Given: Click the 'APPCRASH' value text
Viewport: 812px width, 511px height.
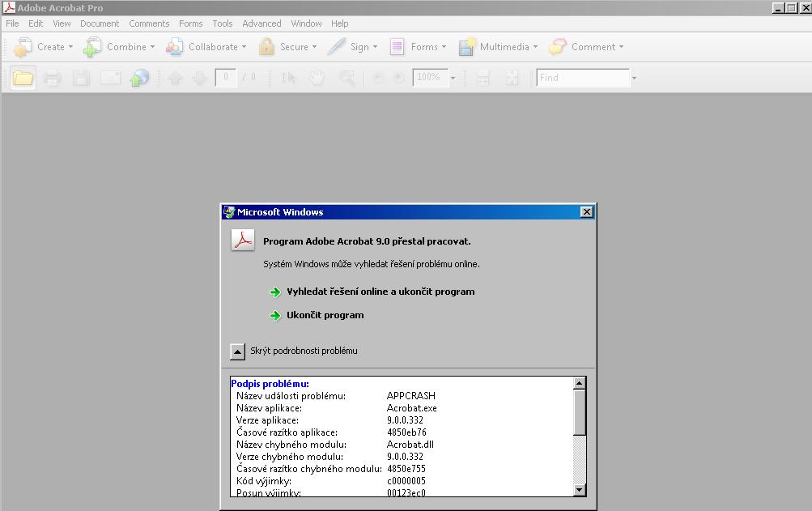Looking at the screenshot, I should tap(411, 396).
